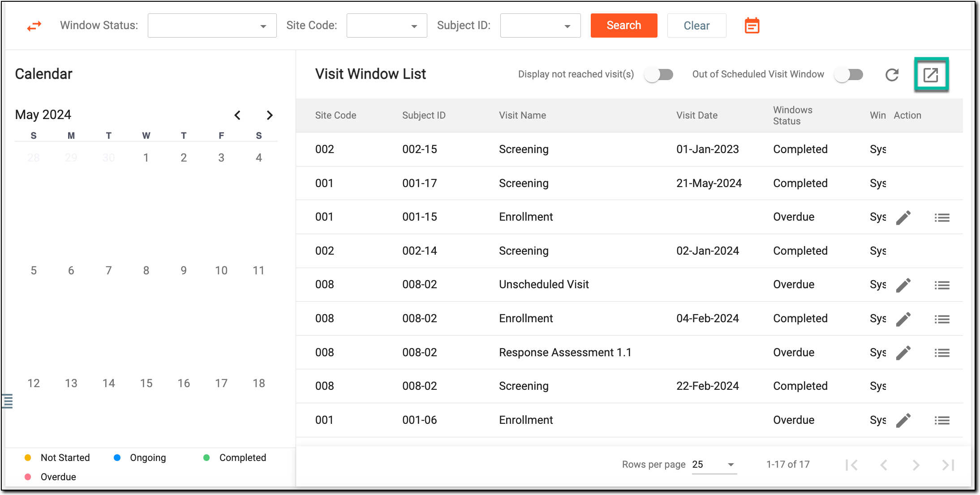Open list details for Unscheduled Visit row
Screen dimensions: 980x495
click(x=942, y=286)
